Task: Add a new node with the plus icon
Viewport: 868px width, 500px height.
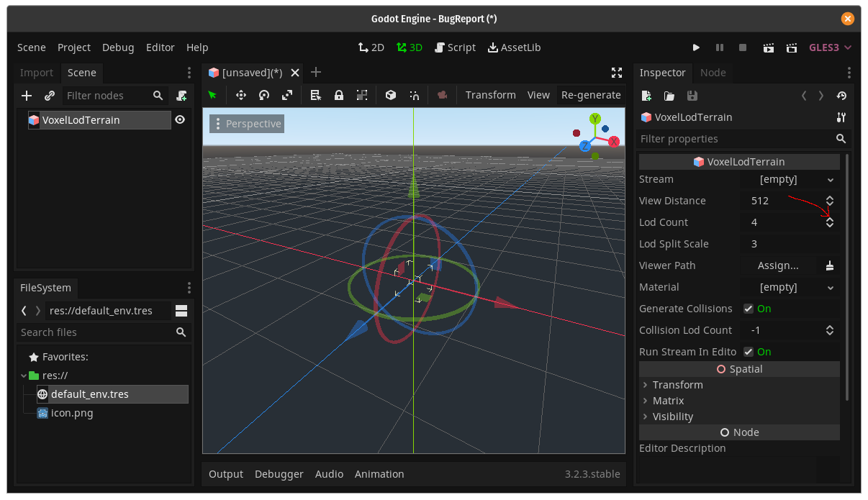Action: (x=27, y=95)
